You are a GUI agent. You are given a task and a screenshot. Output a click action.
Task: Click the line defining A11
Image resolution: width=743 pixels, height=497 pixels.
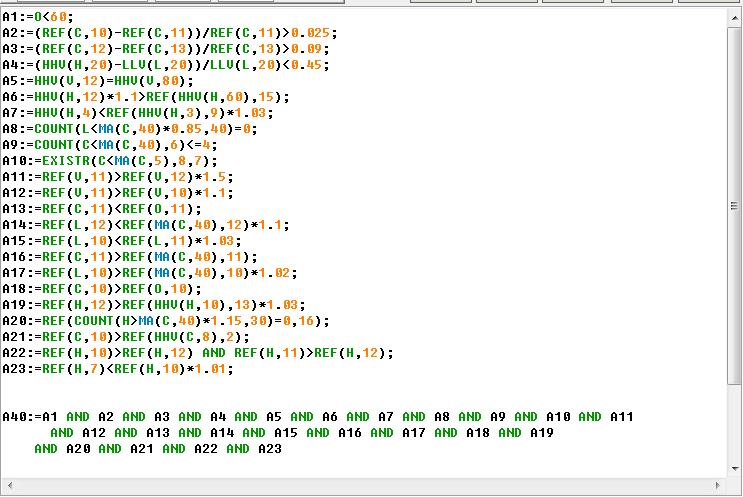pyautogui.click(x=118, y=177)
